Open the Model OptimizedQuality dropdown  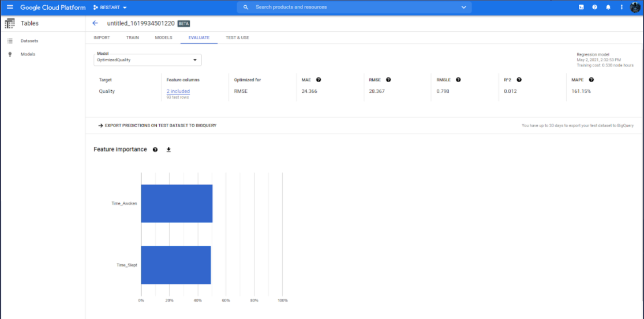(148, 60)
